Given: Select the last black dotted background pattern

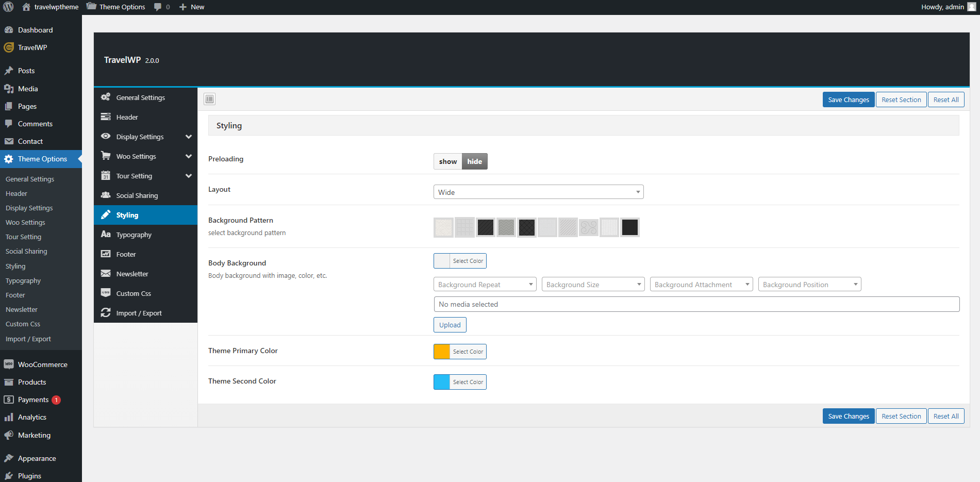Looking at the screenshot, I should coord(629,227).
